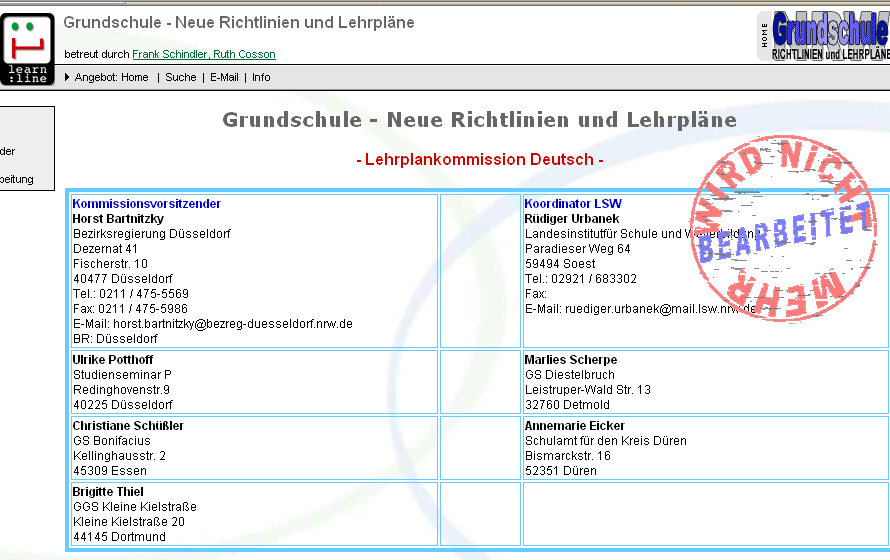The image size is (890, 560).
Task: Click the name Annemarie Eicker in table
Action: 574,426
